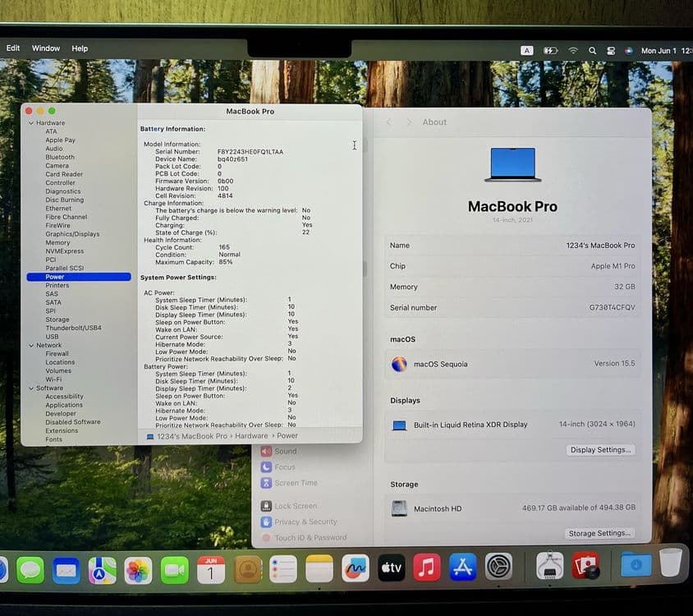Viewport: 693px width, 616px height.
Task: Open the Edit menu
Action: point(13,48)
